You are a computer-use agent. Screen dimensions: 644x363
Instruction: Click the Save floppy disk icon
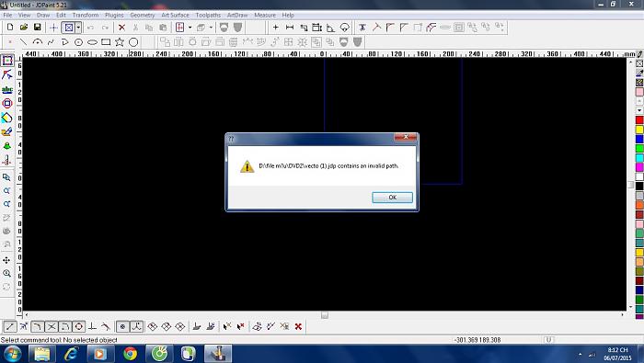pos(38,28)
